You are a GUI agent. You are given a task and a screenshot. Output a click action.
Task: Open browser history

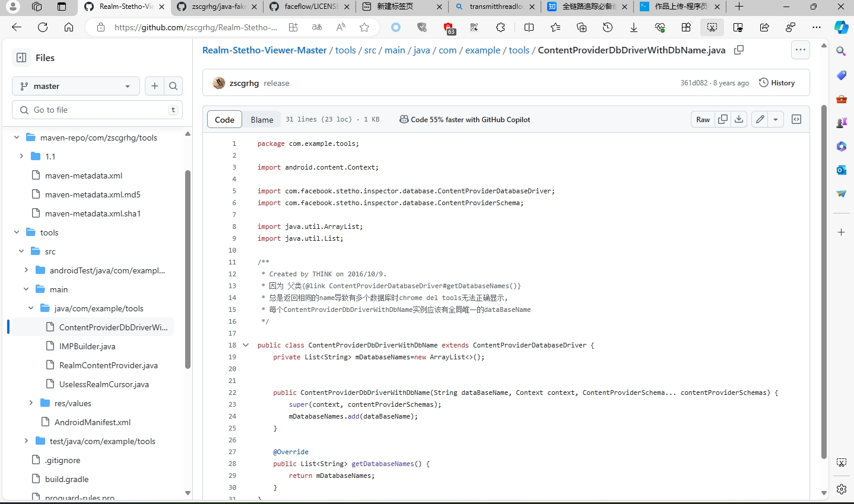[x=608, y=27]
